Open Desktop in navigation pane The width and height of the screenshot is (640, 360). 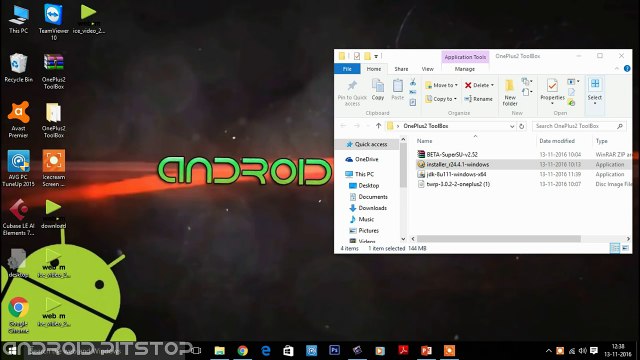click(x=364, y=186)
